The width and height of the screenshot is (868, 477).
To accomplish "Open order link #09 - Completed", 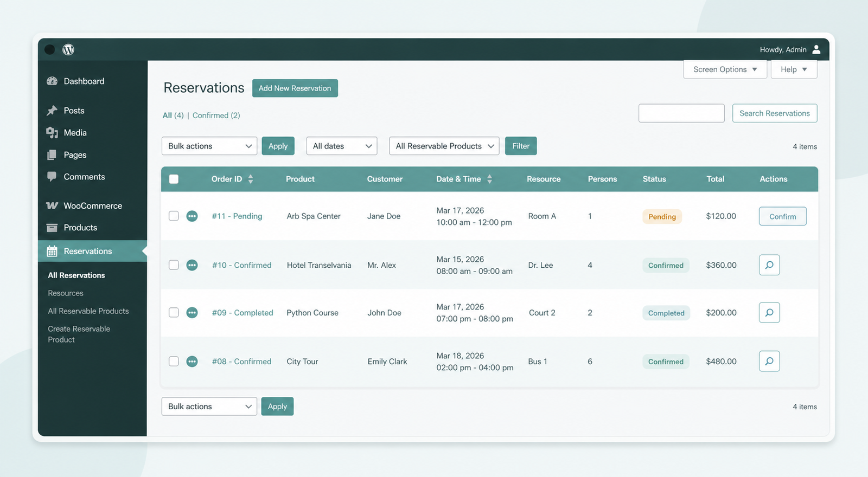I will tap(242, 313).
